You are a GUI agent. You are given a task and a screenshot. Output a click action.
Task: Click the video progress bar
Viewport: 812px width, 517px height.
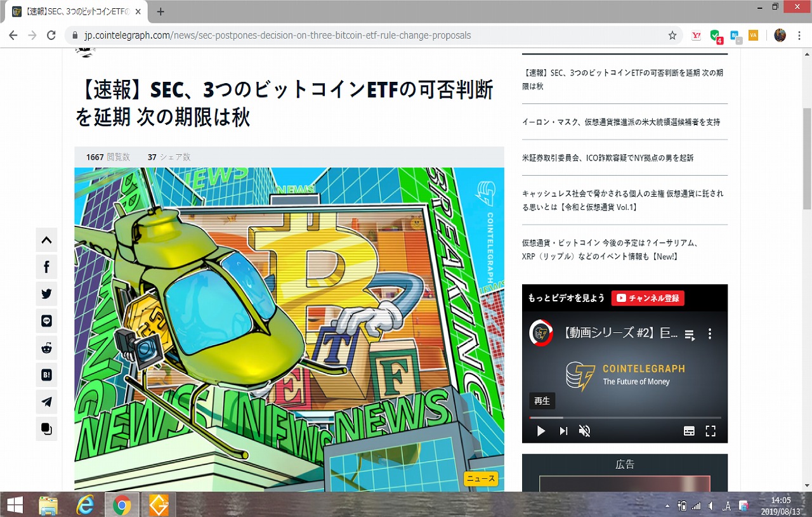coord(625,417)
